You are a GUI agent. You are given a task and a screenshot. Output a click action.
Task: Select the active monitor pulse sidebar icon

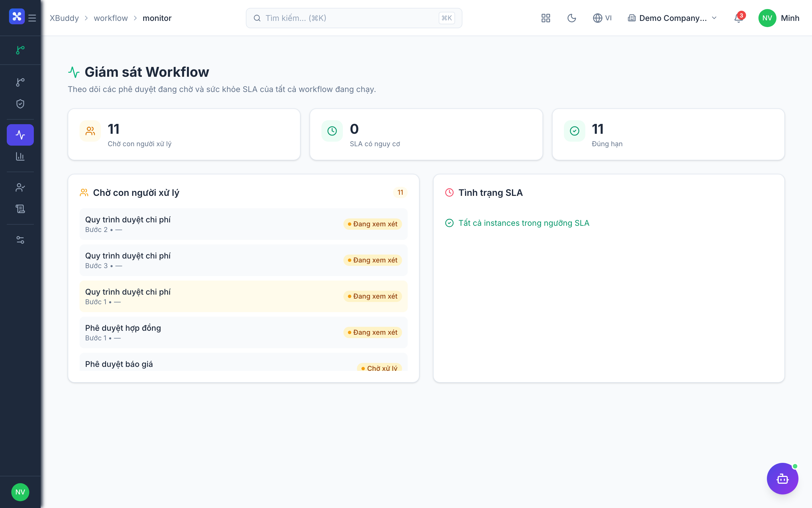coord(20,135)
